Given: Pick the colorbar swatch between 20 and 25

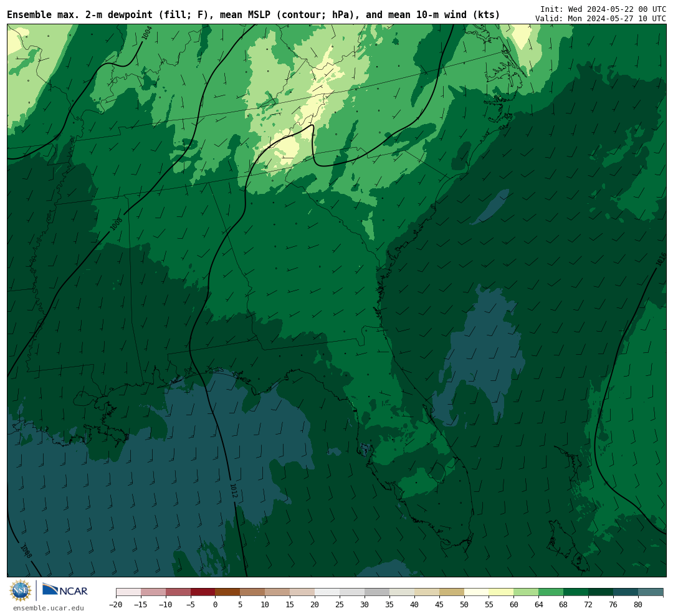Looking at the screenshot, I should 328,592.
